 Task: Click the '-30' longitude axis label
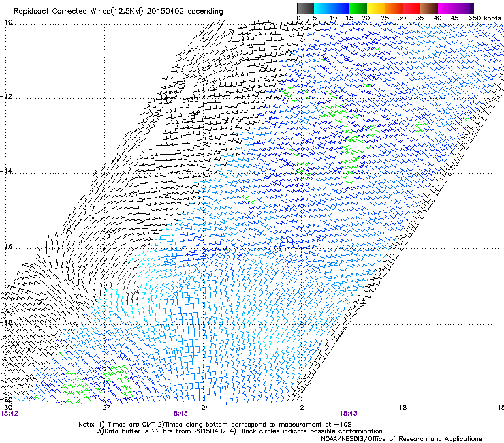coord(6,407)
